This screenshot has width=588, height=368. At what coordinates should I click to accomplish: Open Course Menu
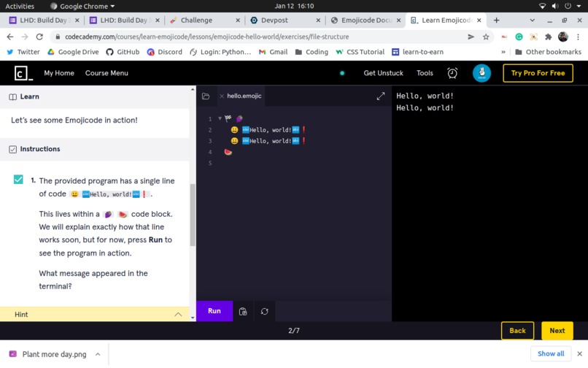107,73
